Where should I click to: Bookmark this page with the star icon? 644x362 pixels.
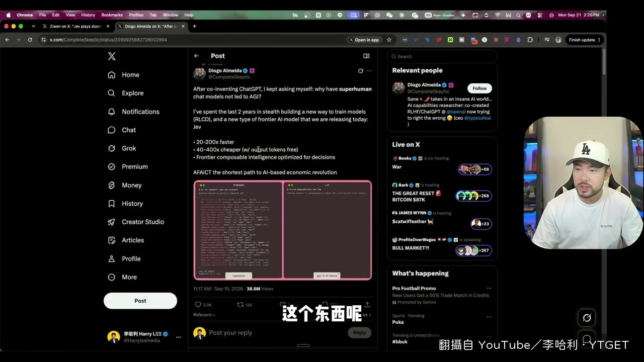pyautogui.click(x=389, y=40)
